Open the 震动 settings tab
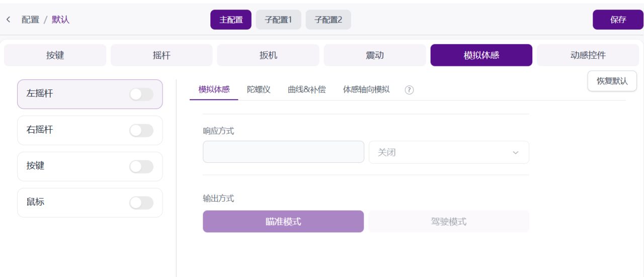This screenshot has height=277, width=644. [x=375, y=55]
